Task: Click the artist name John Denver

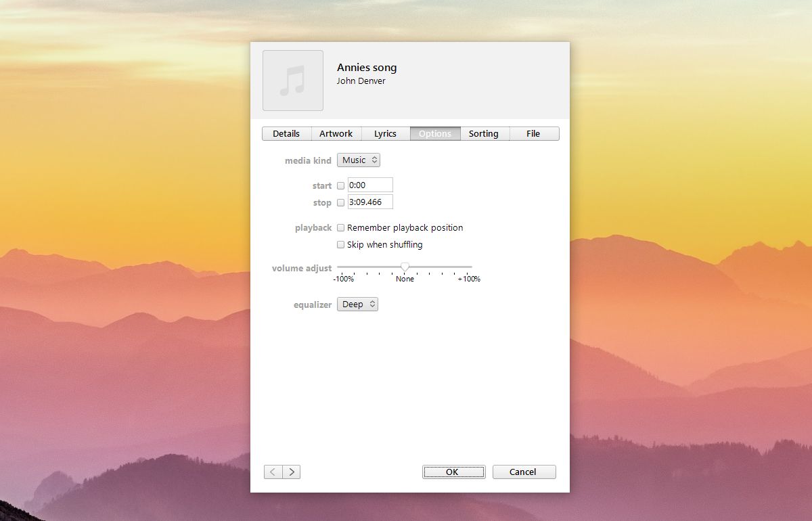Action: pos(361,81)
